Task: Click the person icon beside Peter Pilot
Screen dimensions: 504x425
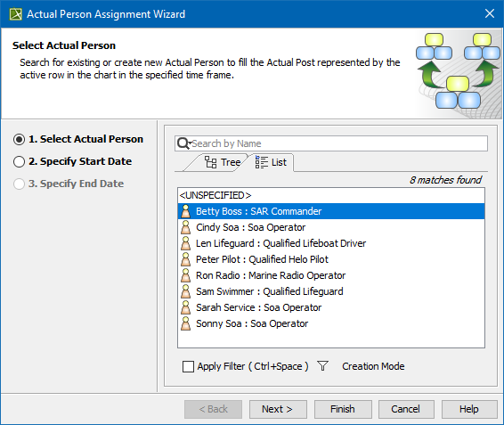Action: (185, 259)
